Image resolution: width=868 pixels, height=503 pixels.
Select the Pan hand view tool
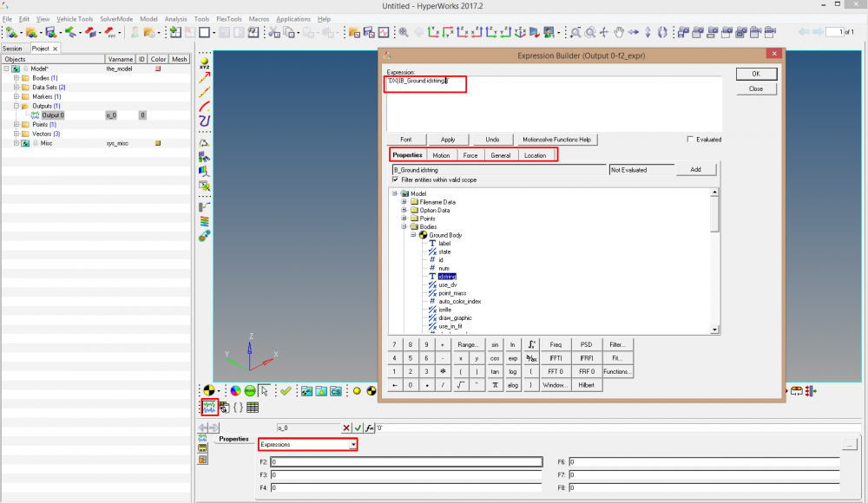[618, 33]
